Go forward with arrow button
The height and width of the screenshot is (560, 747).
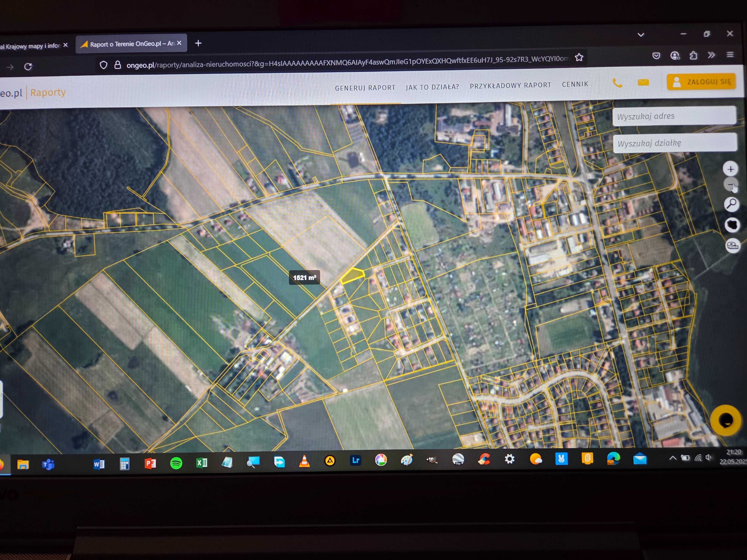pyautogui.click(x=10, y=67)
